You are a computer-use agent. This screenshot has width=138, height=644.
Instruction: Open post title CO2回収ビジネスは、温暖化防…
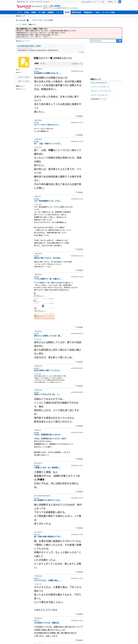point(47,623)
